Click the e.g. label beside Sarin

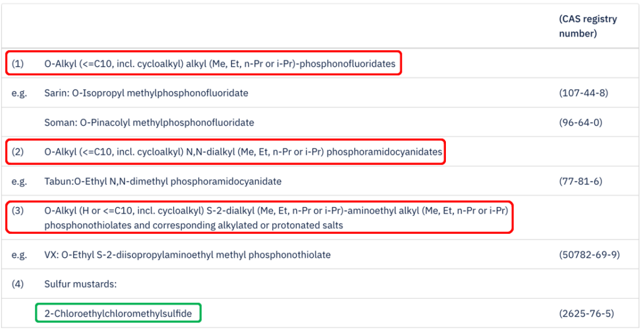19,93
